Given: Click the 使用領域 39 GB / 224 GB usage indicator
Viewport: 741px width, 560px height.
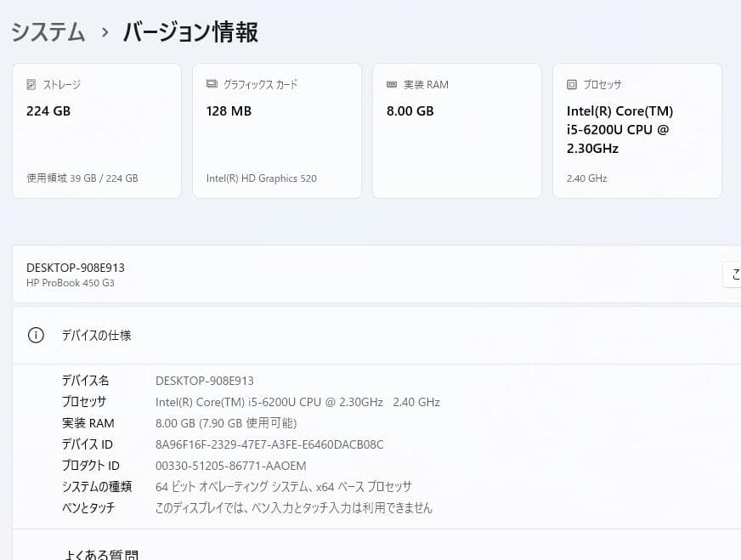Looking at the screenshot, I should (80, 178).
